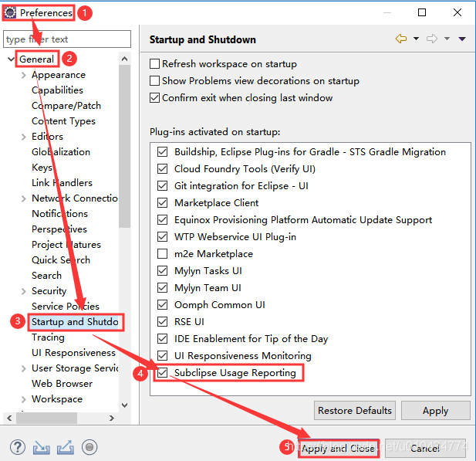Click the yellow Back arrow icon
This screenshot has height=461, width=476.
[401, 39]
